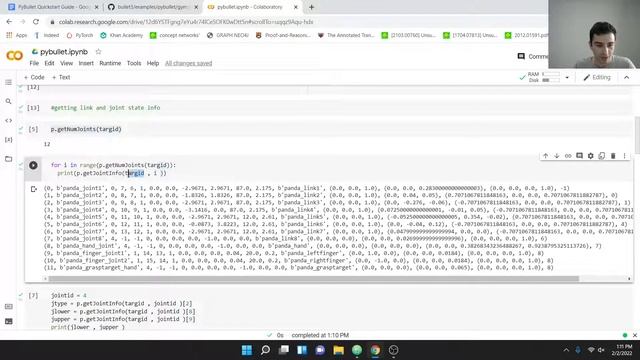Open the Files sidebar panel
The image size is (640, 360).
click(x=9, y=159)
